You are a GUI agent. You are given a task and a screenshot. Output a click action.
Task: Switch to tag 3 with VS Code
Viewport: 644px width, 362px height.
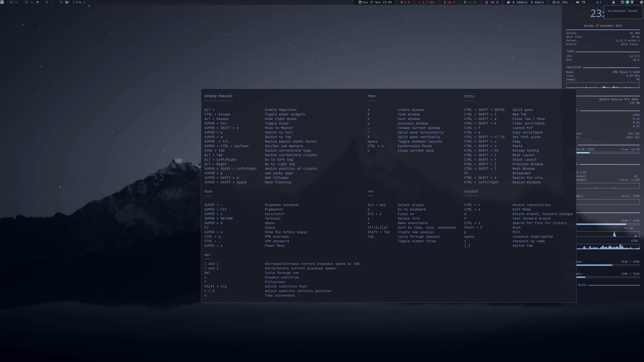[x=32, y=2]
